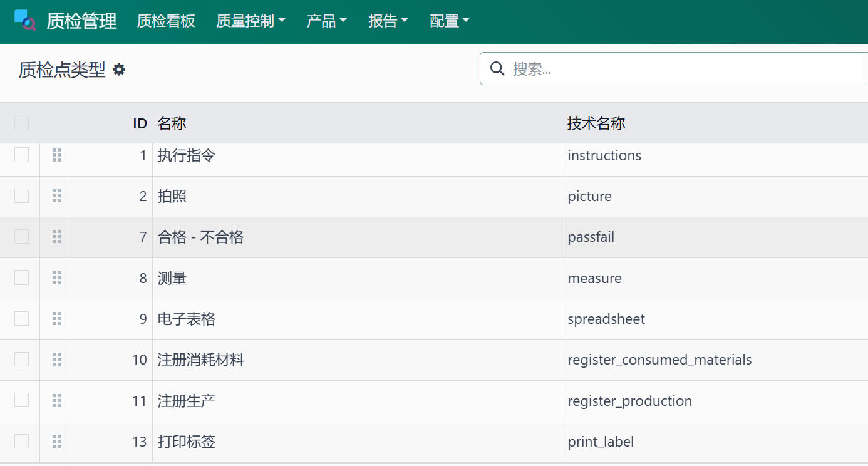Toggle the select-all checkbox in header
The image size is (868, 466).
[21, 123]
